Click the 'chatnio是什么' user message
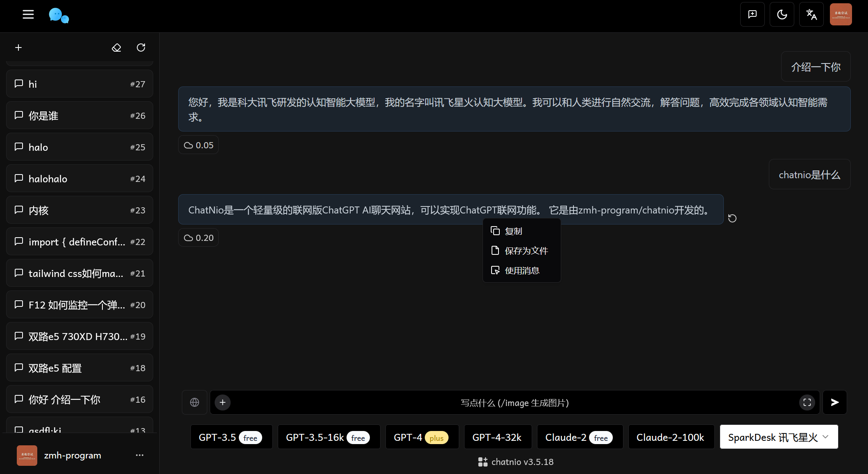 [x=809, y=175]
